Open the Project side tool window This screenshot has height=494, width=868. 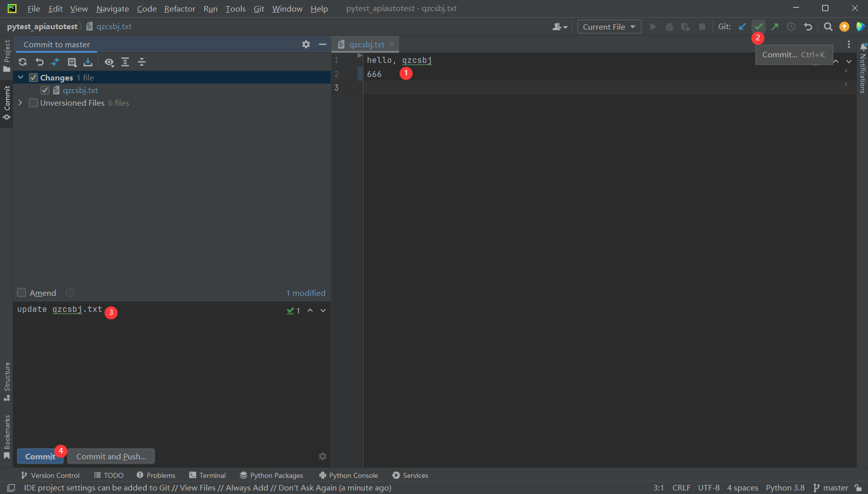pos(7,56)
